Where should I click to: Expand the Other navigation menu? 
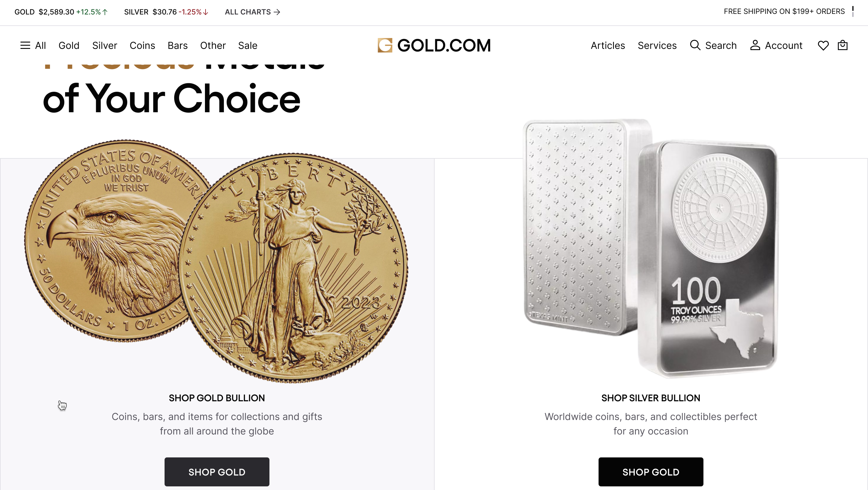(212, 46)
